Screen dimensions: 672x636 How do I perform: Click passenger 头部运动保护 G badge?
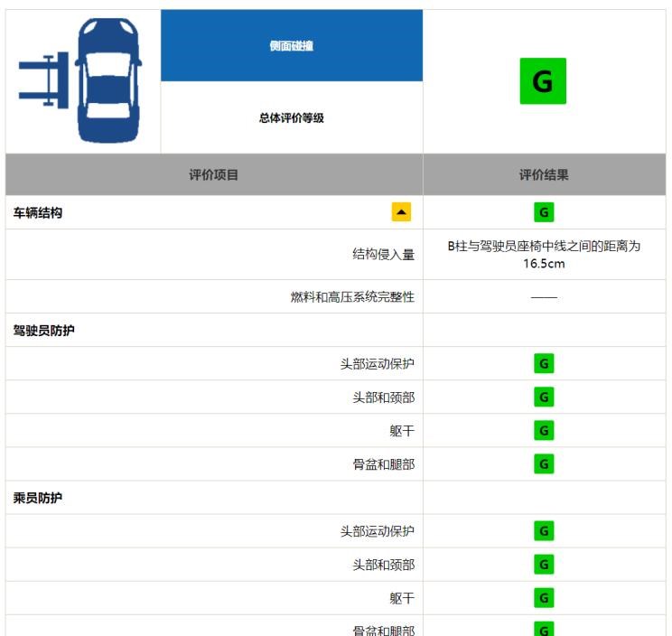click(544, 531)
